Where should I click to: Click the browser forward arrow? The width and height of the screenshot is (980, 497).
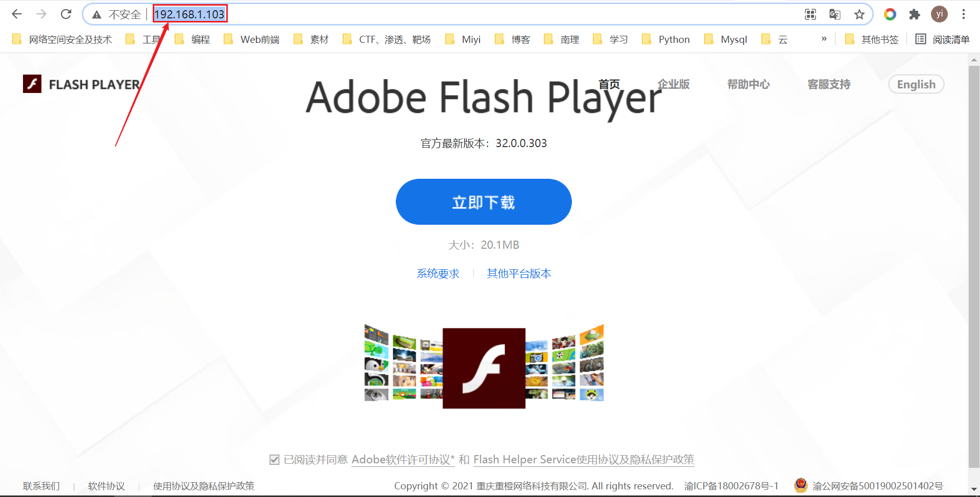coord(41,14)
